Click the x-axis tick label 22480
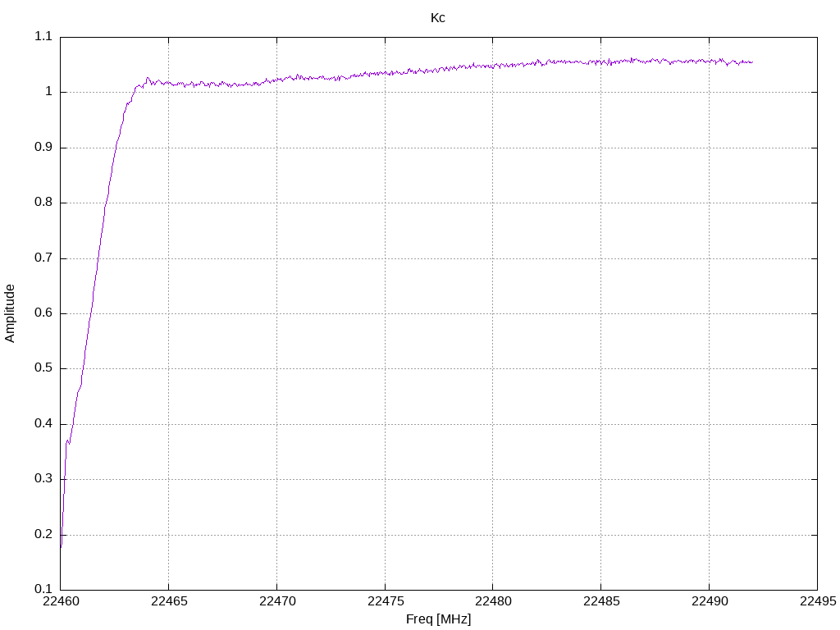This screenshot has width=840, height=630. click(x=493, y=601)
